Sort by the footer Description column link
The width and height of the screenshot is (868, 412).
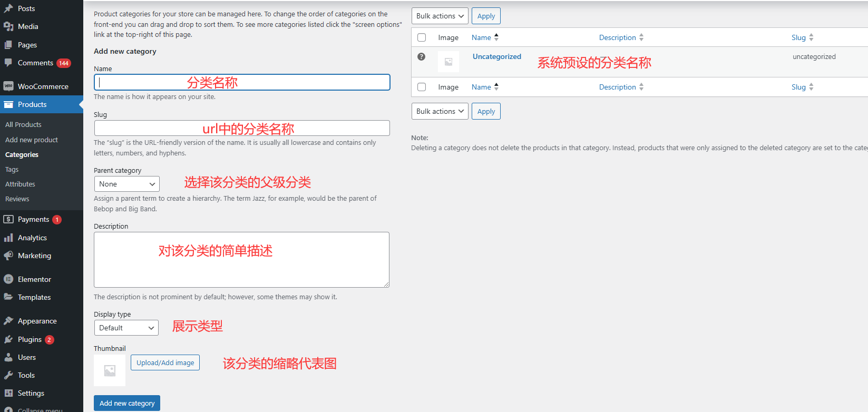[617, 87]
